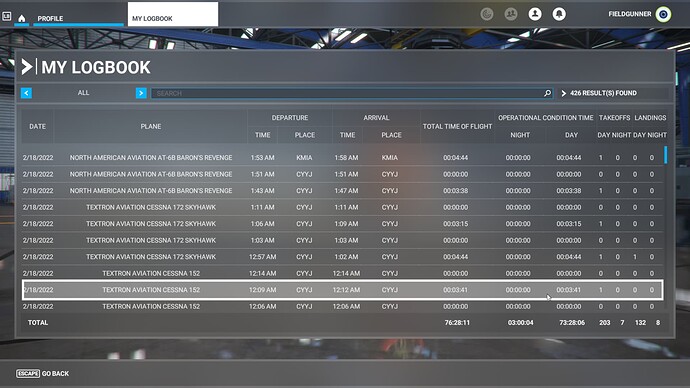Select the next filter arrow

(x=141, y=93)
